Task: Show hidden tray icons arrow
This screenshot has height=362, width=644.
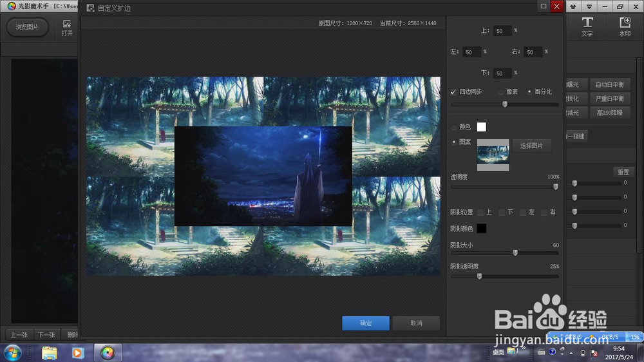Action: (571, 353)
